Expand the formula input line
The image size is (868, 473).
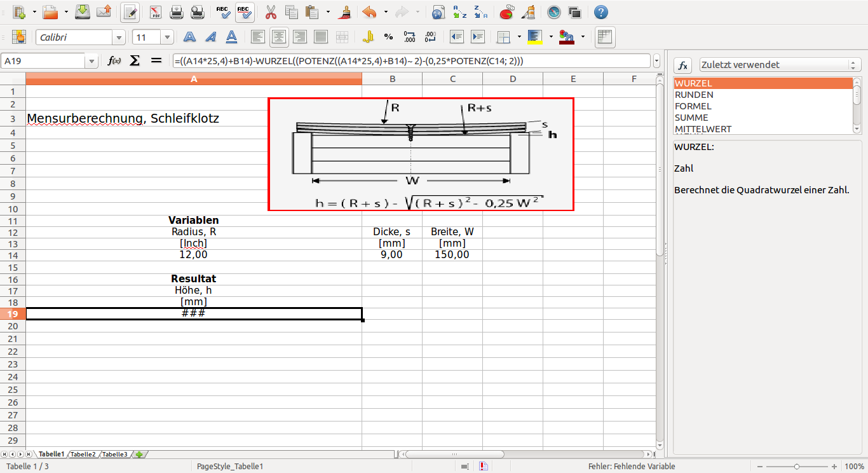click(x=656, y=61)
